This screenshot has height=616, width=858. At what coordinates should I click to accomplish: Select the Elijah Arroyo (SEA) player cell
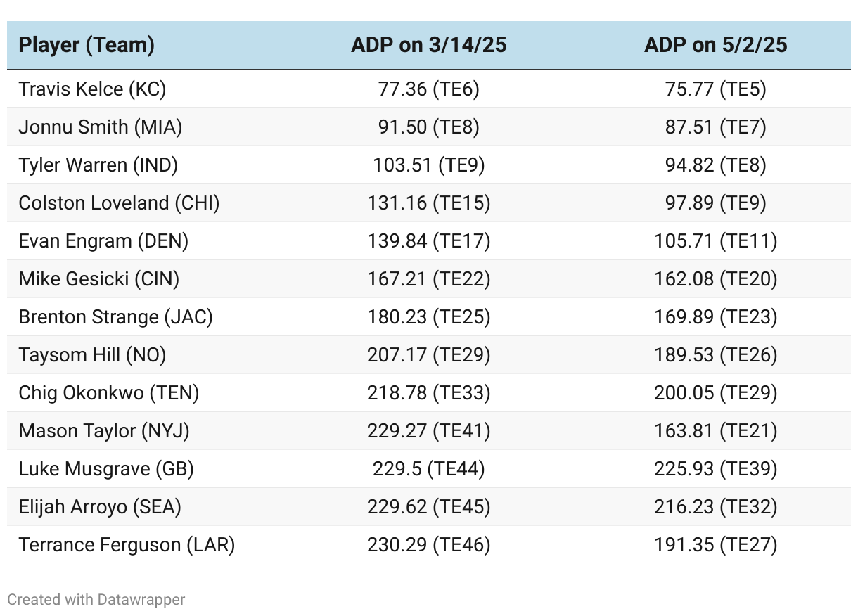tap(100, 507)
